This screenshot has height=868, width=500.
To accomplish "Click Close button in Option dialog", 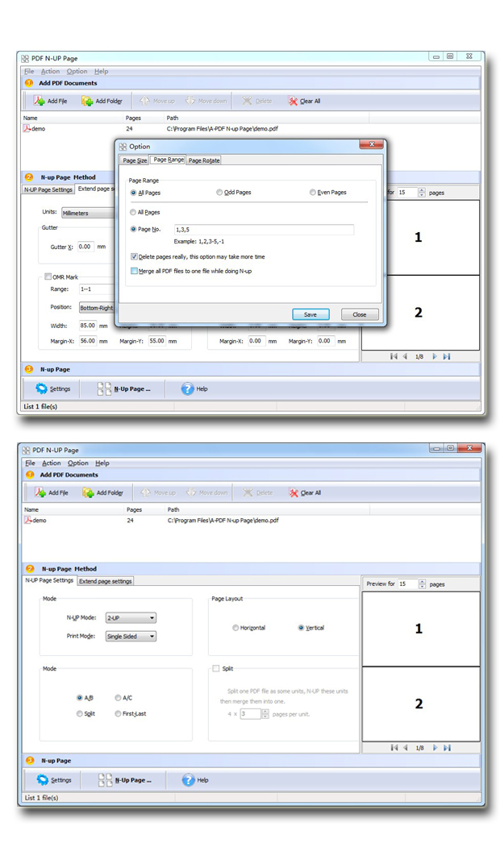I will click(360, 314).
